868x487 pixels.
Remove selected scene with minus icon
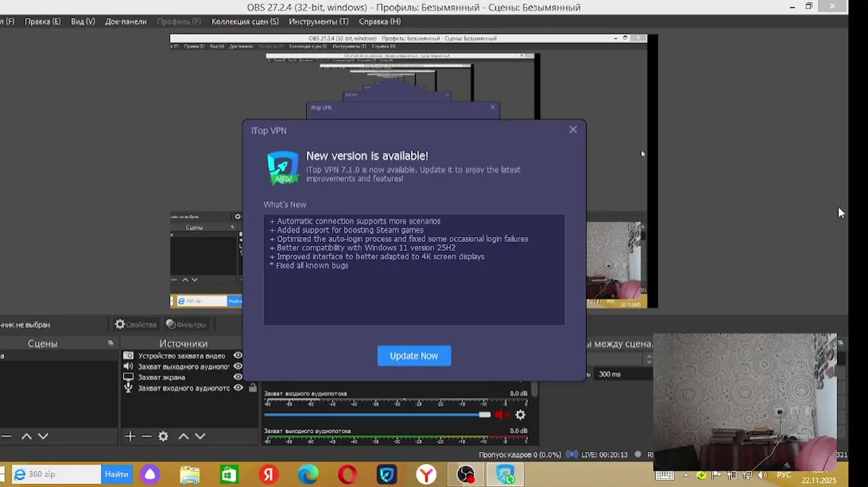point(6,437)
